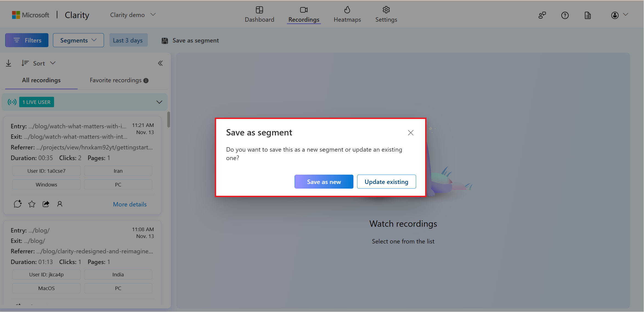Open the share/invite team icon

(542, 15)
